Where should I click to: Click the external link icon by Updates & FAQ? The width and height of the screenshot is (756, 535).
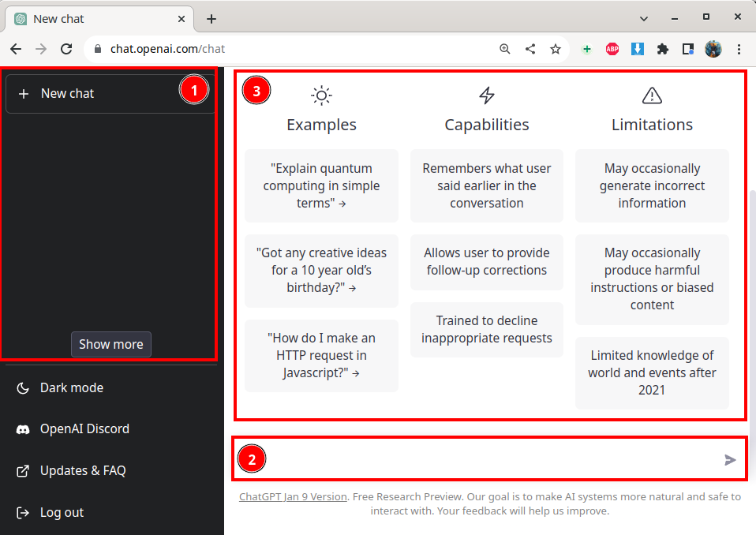pos(23,471)
